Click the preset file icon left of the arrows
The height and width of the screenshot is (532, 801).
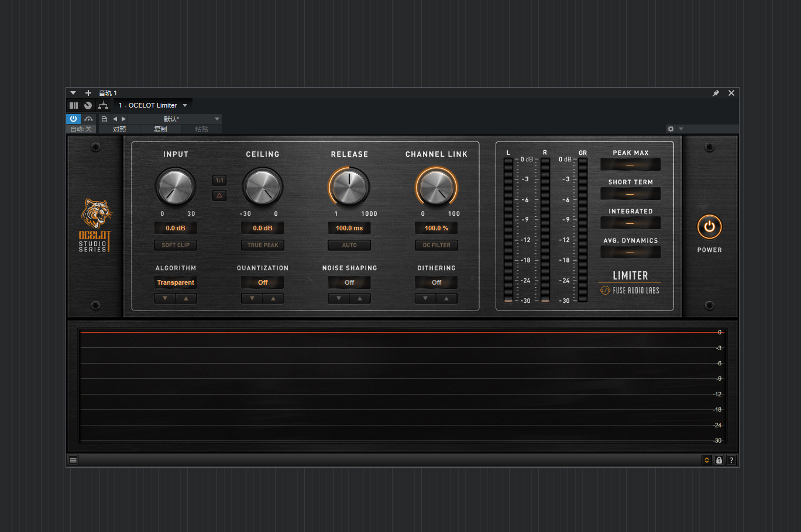(104, 119)
